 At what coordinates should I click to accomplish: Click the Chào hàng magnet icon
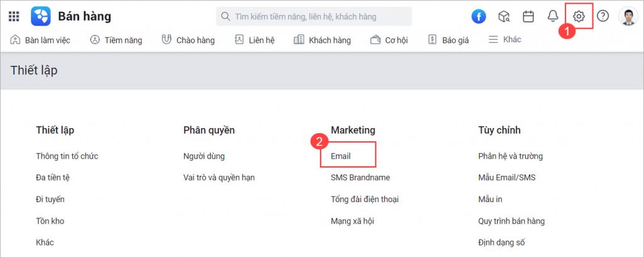(166, 40)
